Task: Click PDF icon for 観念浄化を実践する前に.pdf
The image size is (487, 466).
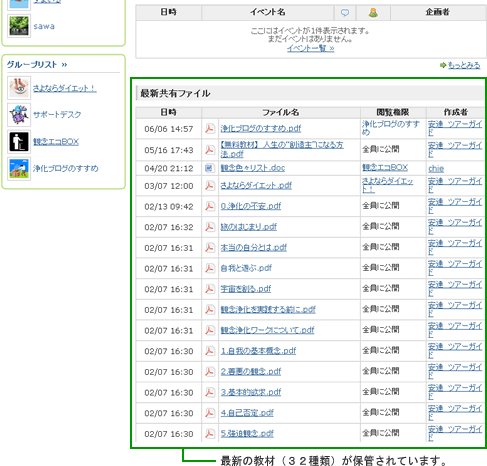Action: pyautogui.click(x=210, y=309)
